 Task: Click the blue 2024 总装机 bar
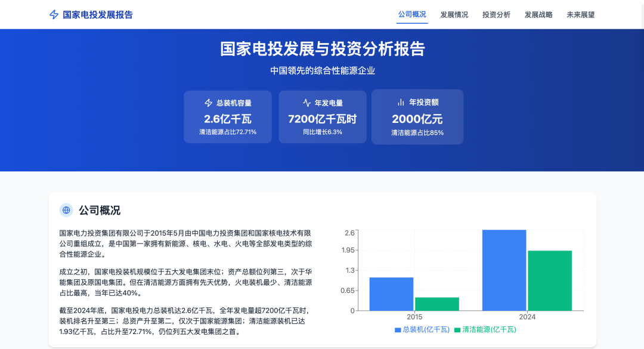[x=504, y=270]
